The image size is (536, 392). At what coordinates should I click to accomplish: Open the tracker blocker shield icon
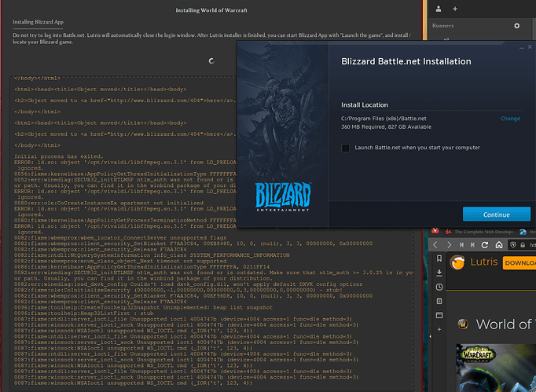pyautogui.click(x=513, y=244)
